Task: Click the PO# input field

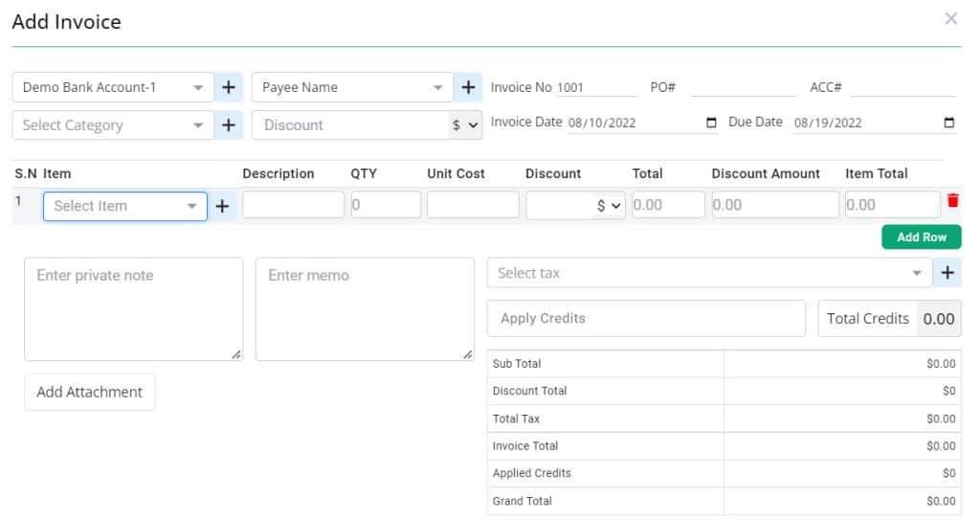Action: coord(743,87)
